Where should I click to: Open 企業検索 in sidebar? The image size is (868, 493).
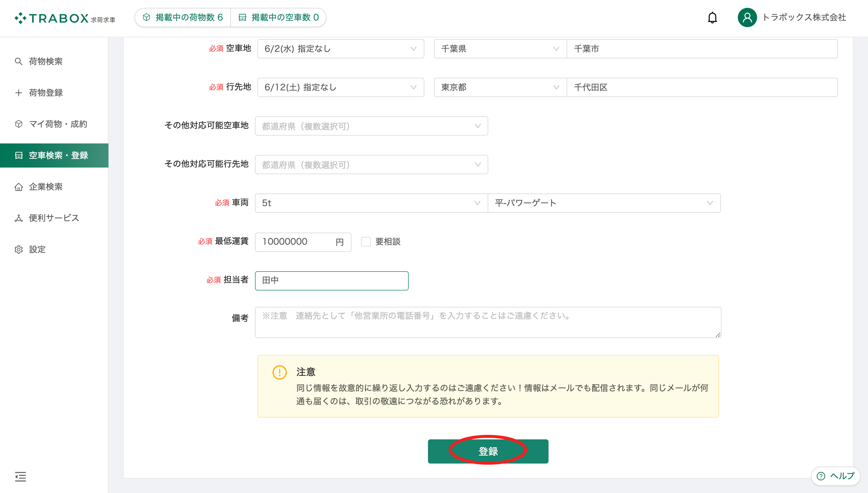pos(46,187)
